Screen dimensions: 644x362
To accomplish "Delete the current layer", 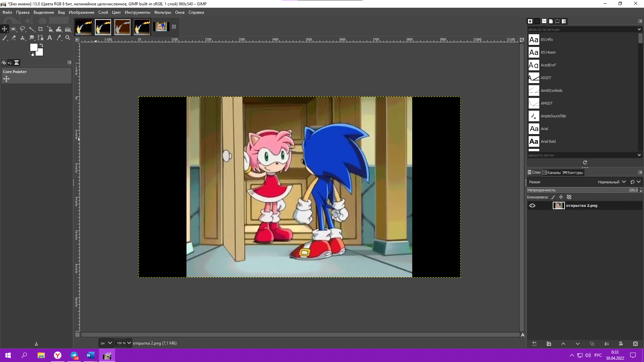I will [x=635, y=344].
